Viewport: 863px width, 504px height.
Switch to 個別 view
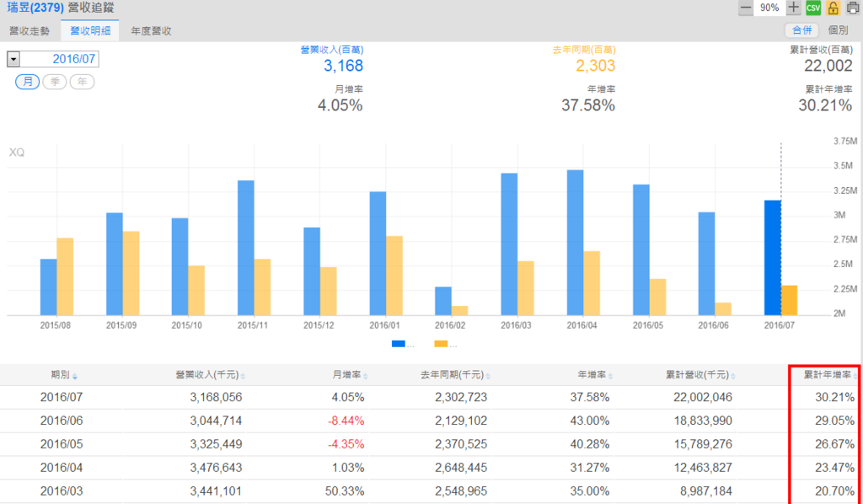click(838, 30)
